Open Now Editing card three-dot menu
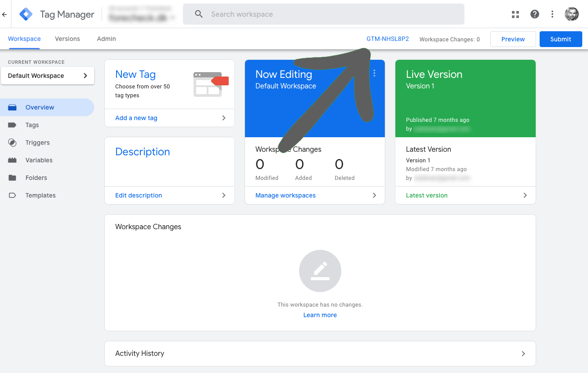 pyautogui.click(x=374, y=73)
